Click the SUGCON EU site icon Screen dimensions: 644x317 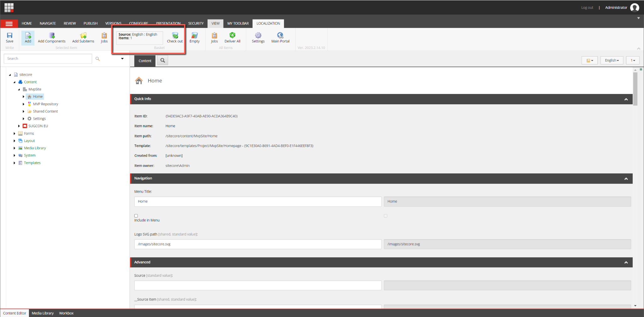tap(25, 126)
